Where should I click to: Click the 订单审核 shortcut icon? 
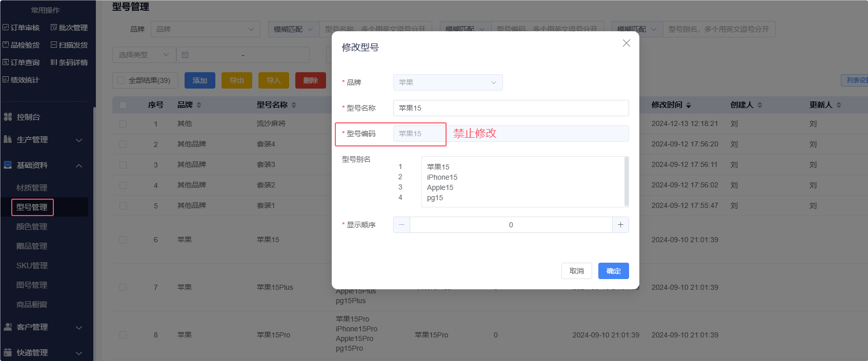point(6,28)
